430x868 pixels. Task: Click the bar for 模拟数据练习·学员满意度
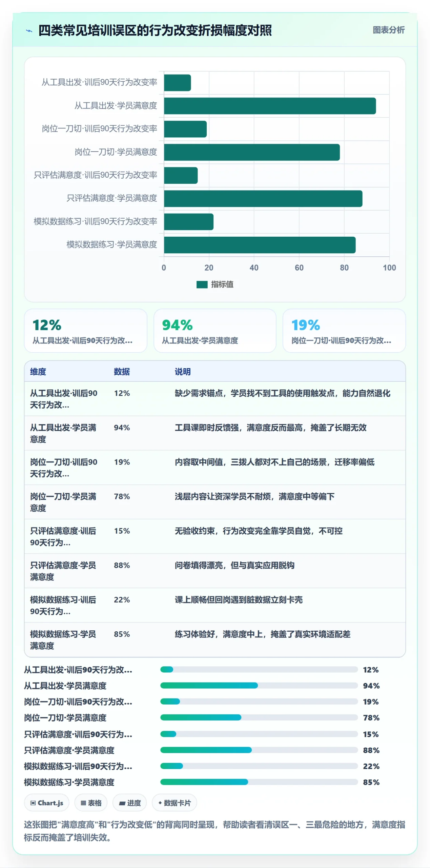coord(260,245)
